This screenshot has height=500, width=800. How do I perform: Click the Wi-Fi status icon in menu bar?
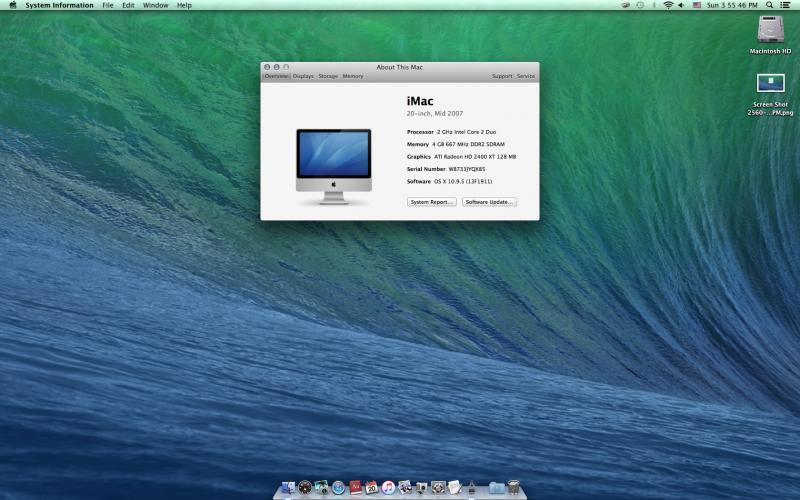click(668, 5)
